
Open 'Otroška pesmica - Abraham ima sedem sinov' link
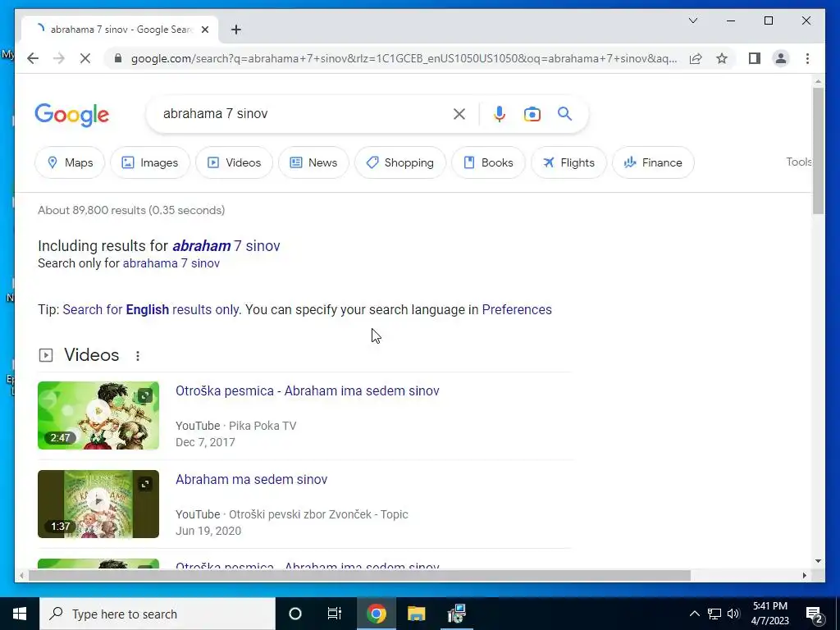(308, 390)
